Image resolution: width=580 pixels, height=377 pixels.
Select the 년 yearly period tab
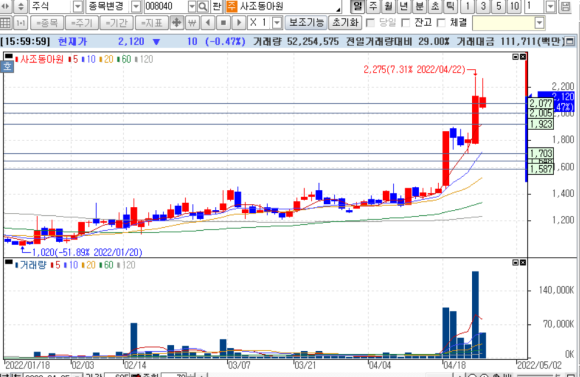point(404,6)
